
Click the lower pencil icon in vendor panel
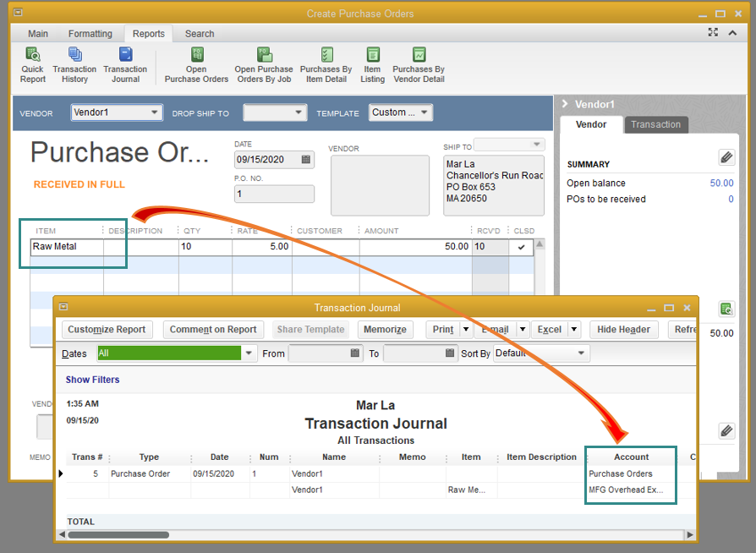pos(726,430)
